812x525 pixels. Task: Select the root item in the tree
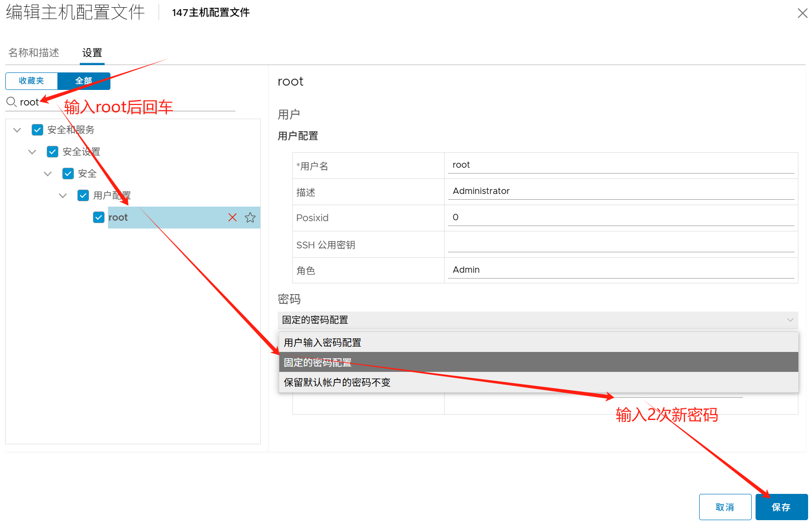pyautogui.click(x=184, y=217)
